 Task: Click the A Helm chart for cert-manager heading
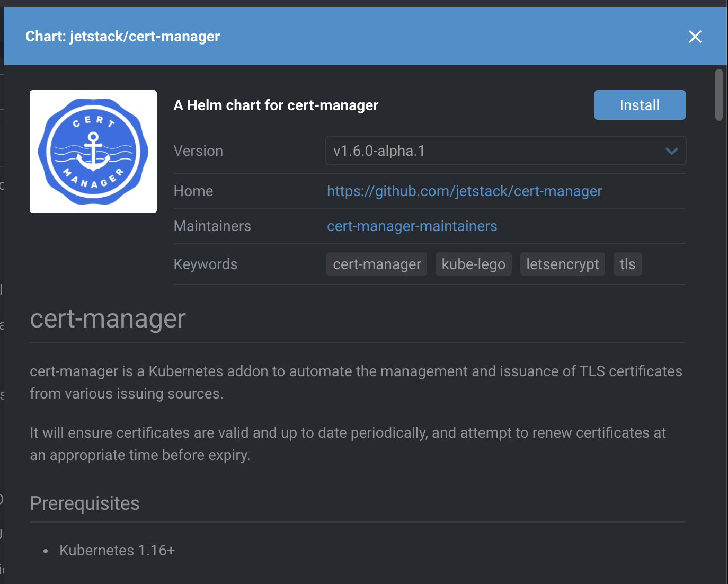(276, 105)
